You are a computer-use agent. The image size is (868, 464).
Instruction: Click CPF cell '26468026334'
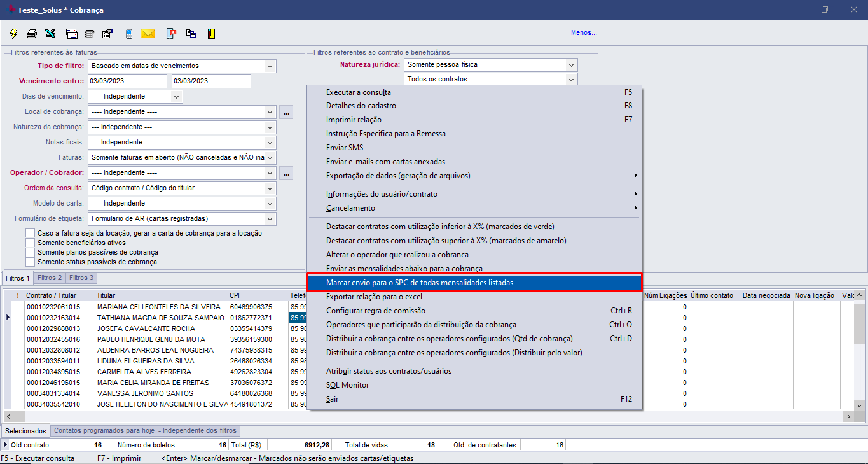(258, 361)
